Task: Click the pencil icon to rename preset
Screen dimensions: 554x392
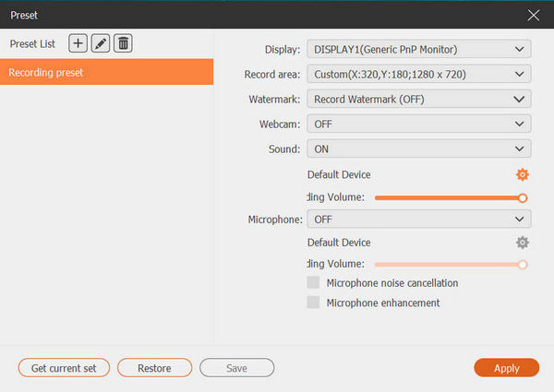Action: click(101, 43)
